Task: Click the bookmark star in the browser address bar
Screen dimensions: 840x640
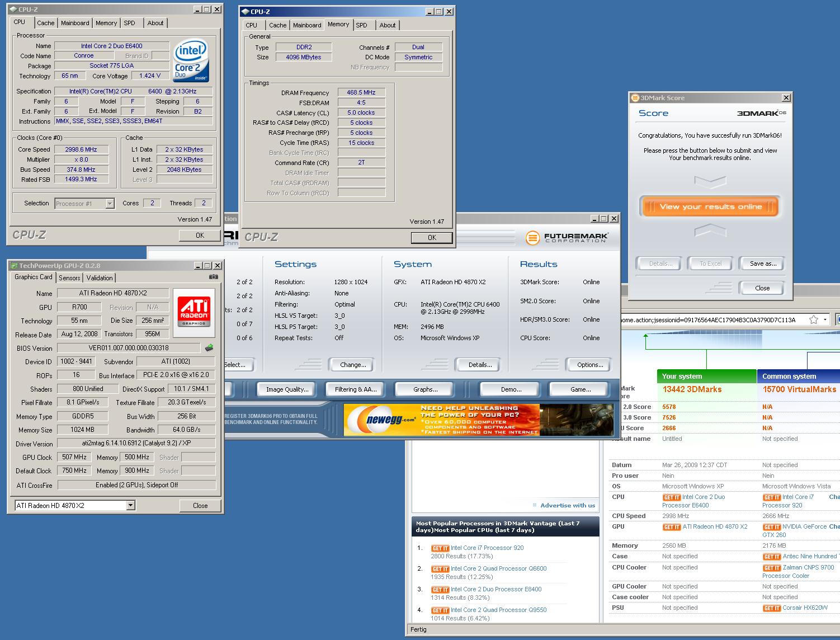Action: [x=814, y=319]
